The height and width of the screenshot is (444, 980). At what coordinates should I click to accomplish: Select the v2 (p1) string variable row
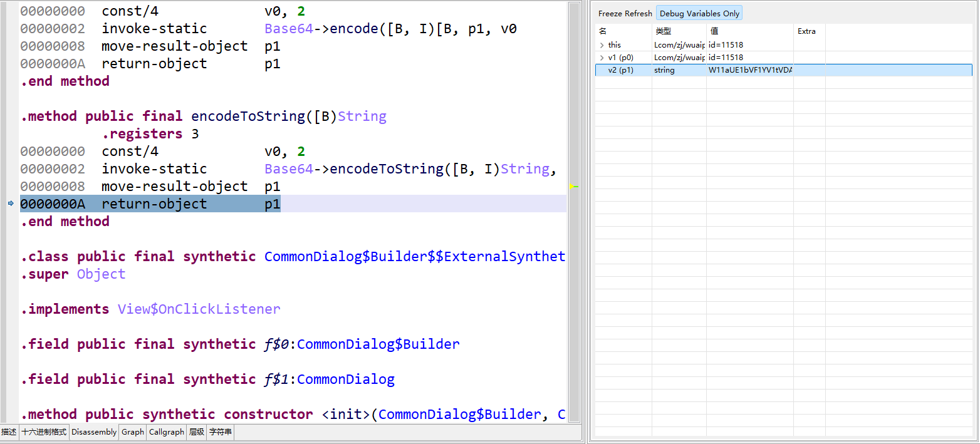coord(689,70)
